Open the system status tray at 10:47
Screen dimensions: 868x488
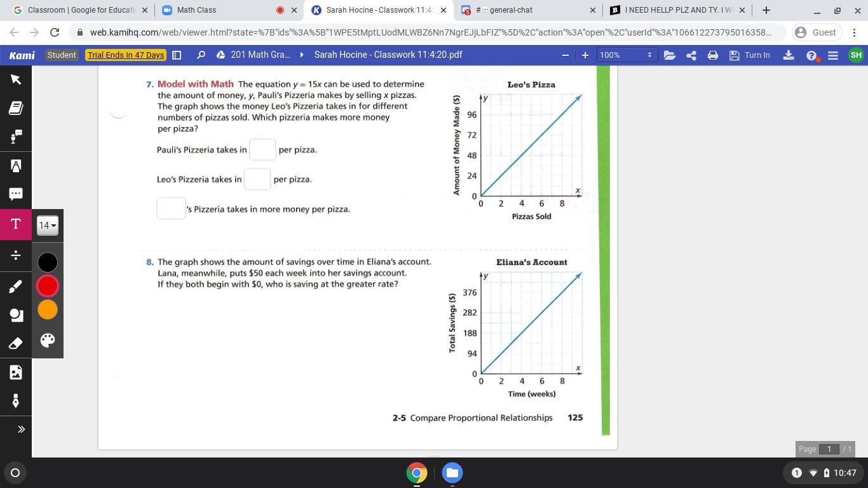tap(824, 473)
